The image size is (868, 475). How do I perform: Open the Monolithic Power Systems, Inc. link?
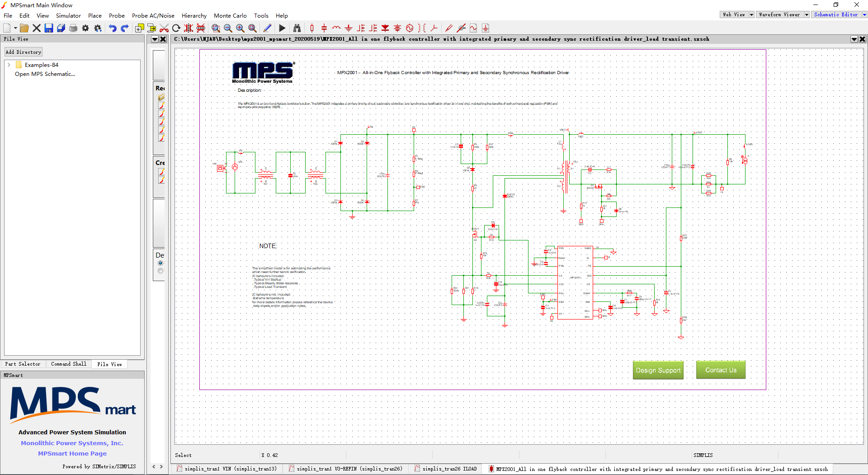pos(72,443)
